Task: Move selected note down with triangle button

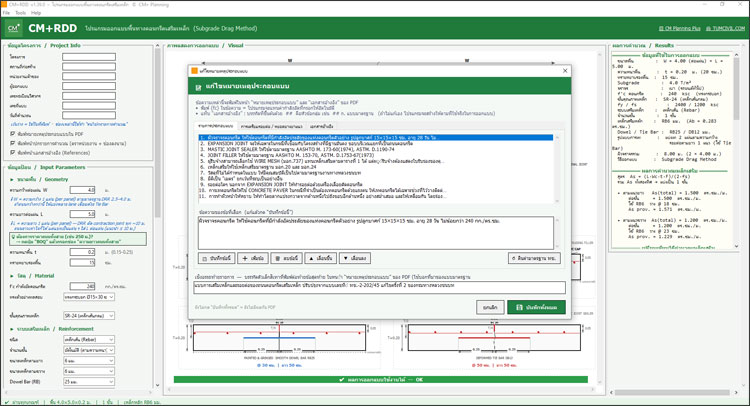Action: 354,258
